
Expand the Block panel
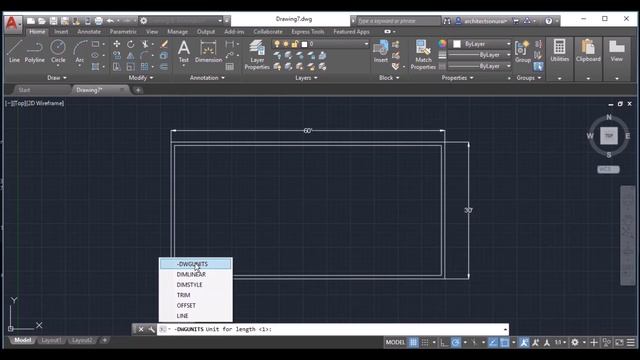(x=389, y=78)
